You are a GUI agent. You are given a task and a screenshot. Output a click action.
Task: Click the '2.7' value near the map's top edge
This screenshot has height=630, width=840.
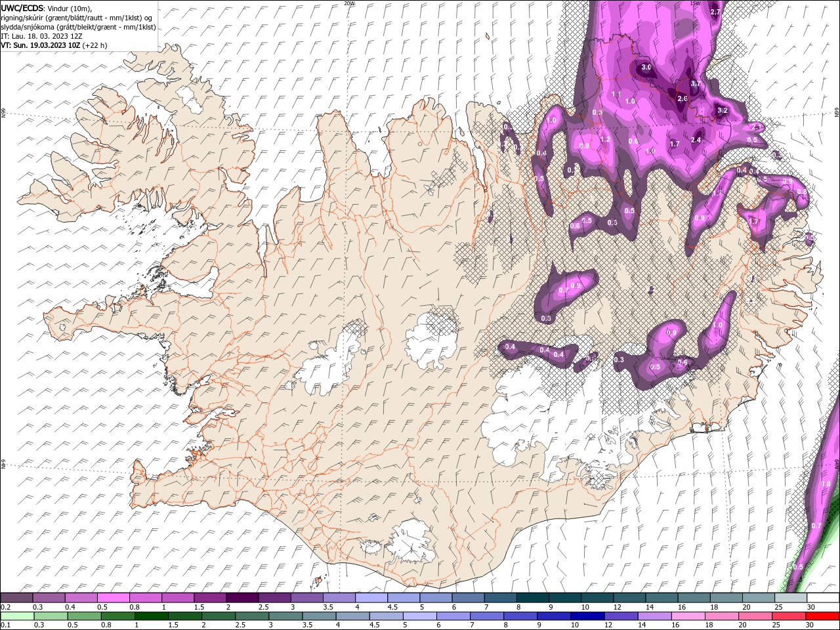click(x=715, y=12)
